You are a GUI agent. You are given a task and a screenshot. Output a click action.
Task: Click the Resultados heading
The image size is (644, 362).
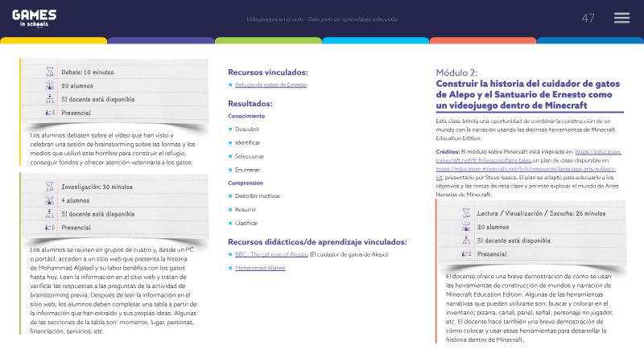coord(250,104)
